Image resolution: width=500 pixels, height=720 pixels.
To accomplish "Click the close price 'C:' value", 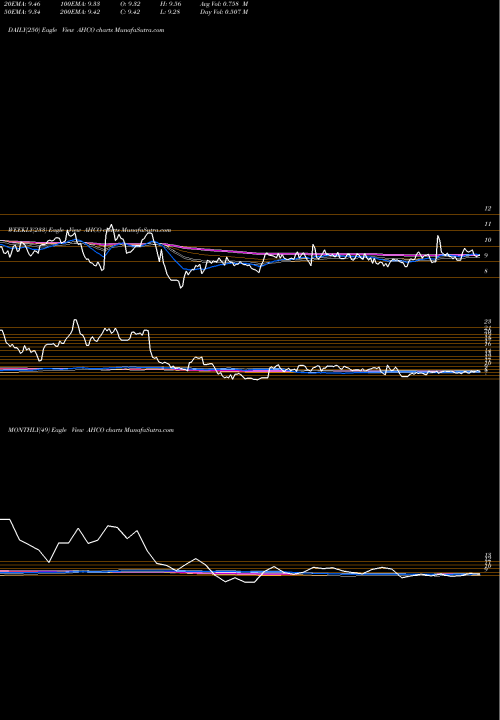I will click(131, 12).
